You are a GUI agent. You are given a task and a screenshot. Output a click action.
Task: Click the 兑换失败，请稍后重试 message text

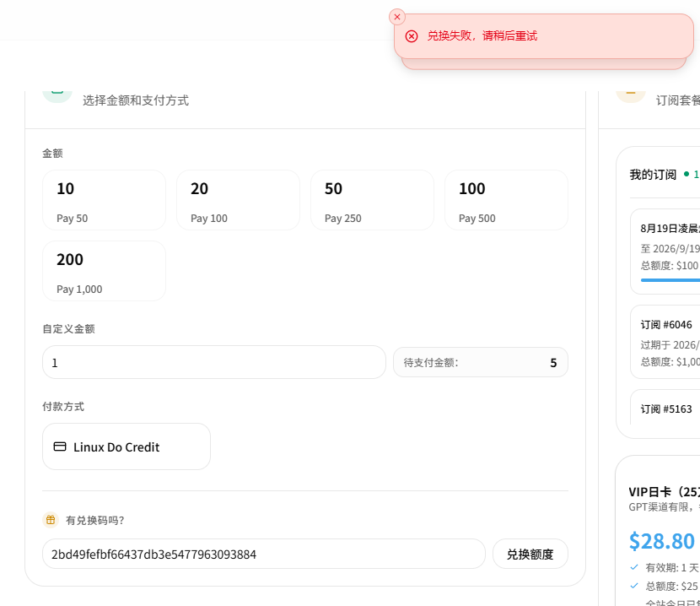pyautogui.click(x=482, y=35)
